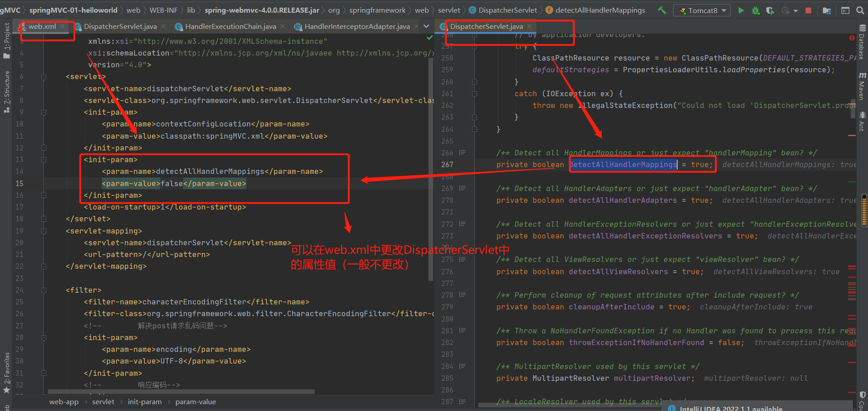Toggle rendered doc comment on line 275

click(x=462, y=260)
